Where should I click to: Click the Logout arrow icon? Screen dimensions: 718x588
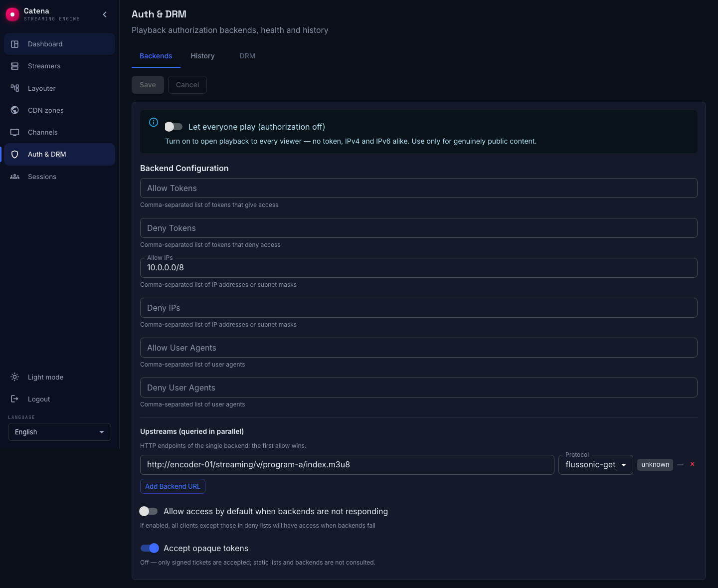click(15, 399)
